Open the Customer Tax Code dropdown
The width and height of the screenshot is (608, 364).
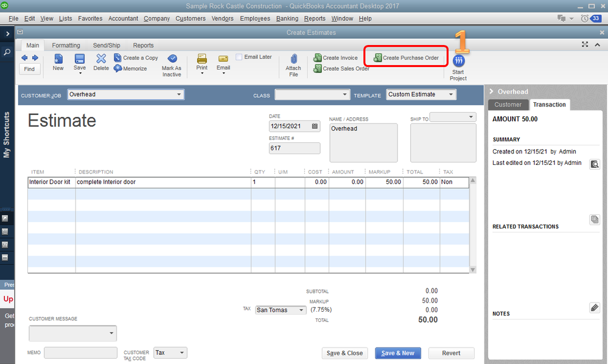[182, 353]
